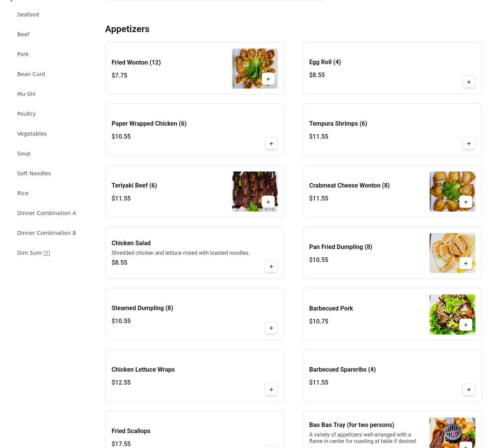Navigate to Dim Sum category
The image size is (493, 448).
coord(34,253)
